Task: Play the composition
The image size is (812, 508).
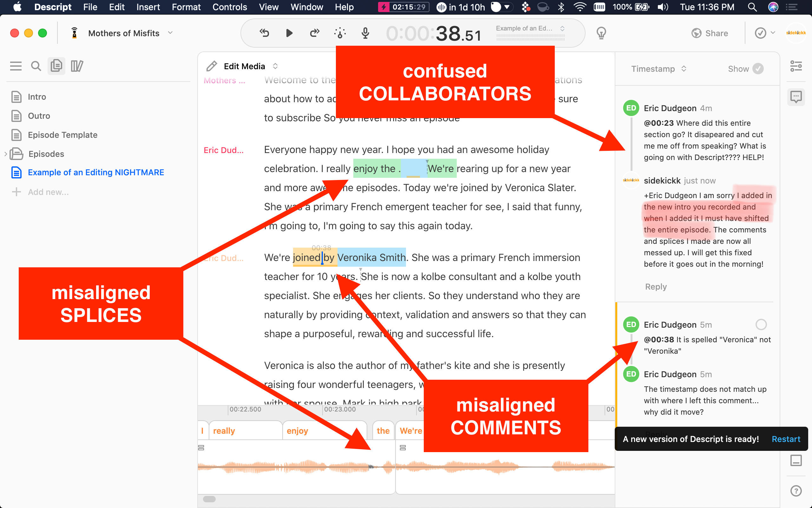Action: [289, 33]
